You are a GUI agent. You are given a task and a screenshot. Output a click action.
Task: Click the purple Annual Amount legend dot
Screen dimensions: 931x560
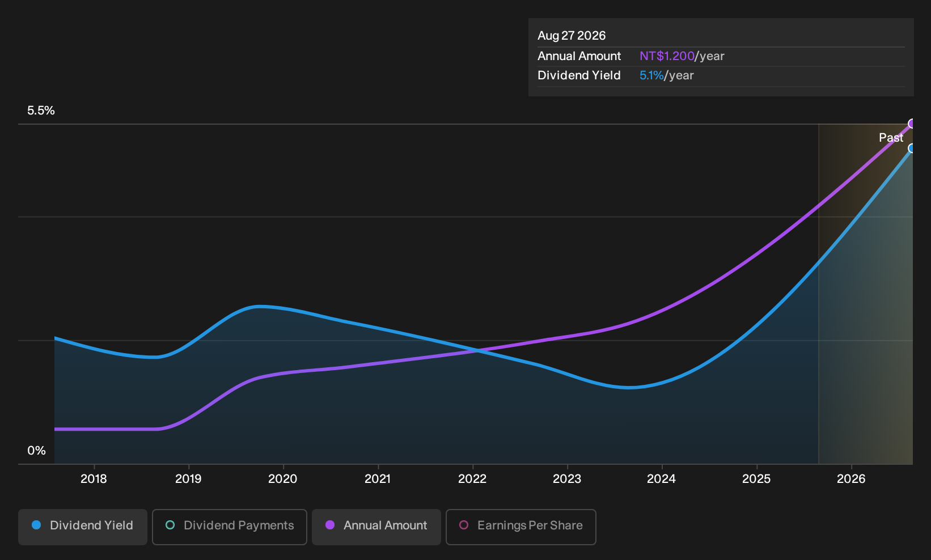tap(330, 525)
